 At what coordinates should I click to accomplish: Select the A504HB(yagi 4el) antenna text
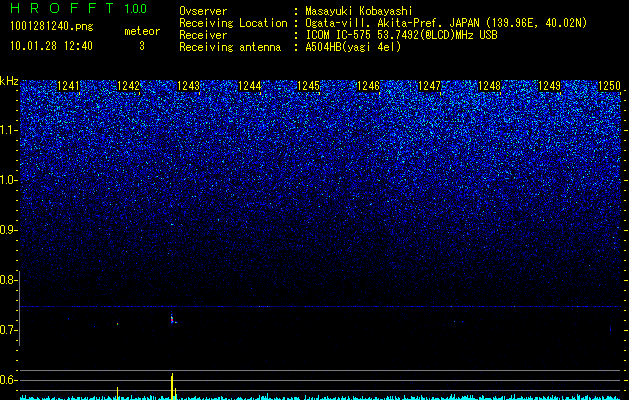pyautogui.click(x=353, y=47)
